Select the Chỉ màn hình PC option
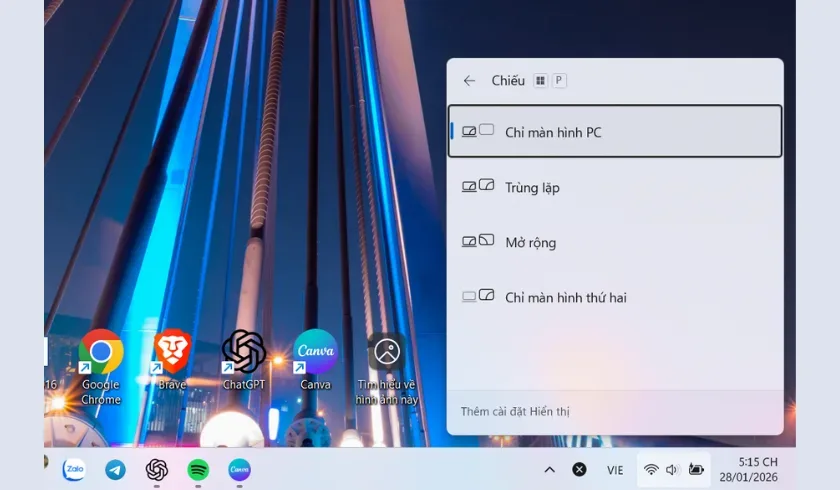This screenshot has height=490, width=840. coord(614,131)
